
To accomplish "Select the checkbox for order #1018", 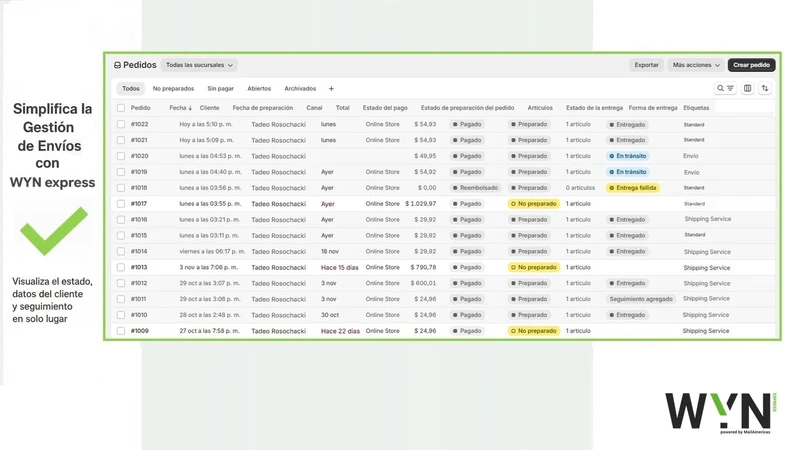I will click(121, 188).
